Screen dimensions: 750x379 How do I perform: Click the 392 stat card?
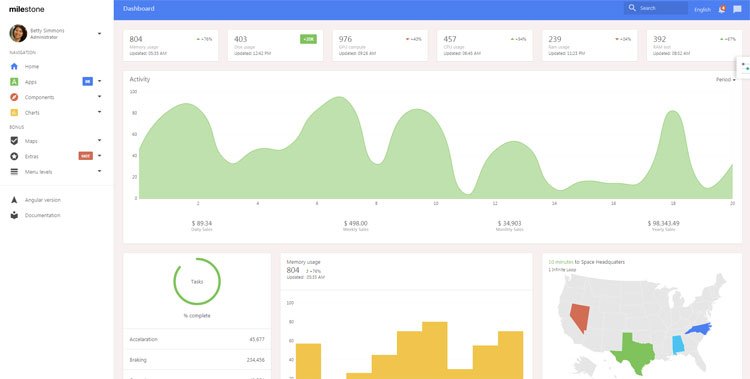click(694, 45)
